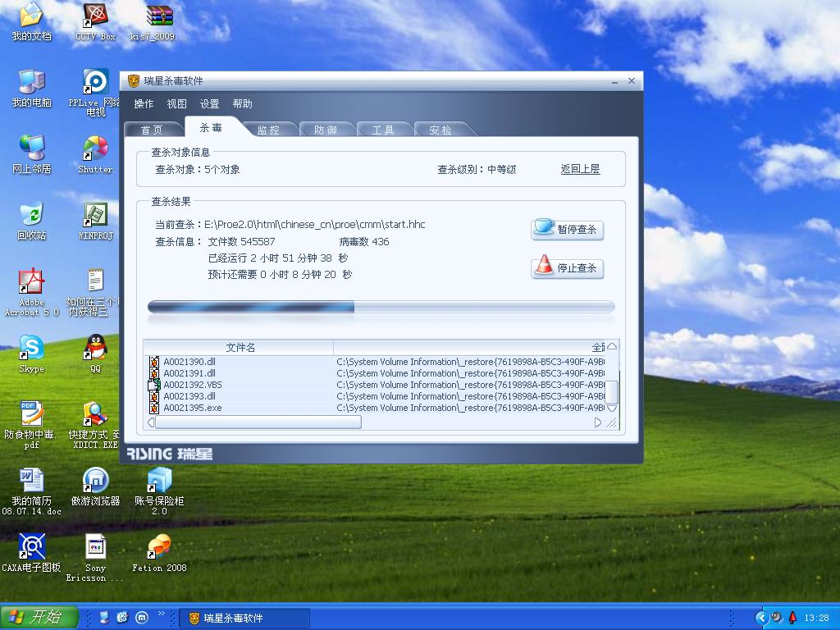Open the 视图 menu
Viewport: 840px width, 630px height.
point(176,104)
